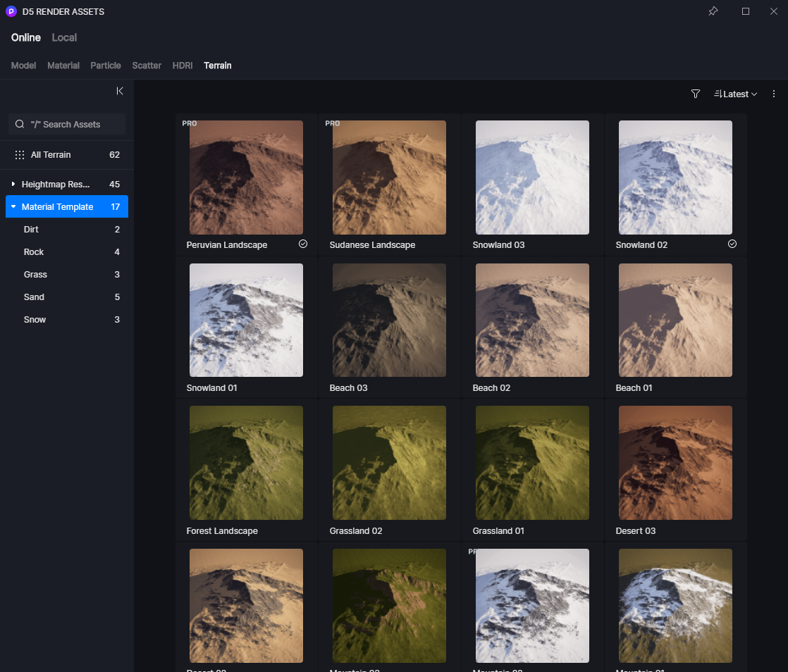This screenshot has height=672, width=788.
Task: Switch to the HDRI tab
Action: pos(183,66)
